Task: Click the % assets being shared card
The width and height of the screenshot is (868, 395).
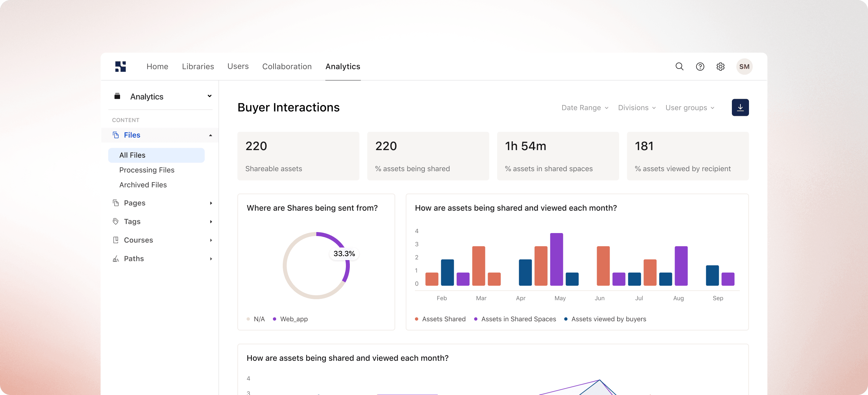Action: [x=428, y=156]
